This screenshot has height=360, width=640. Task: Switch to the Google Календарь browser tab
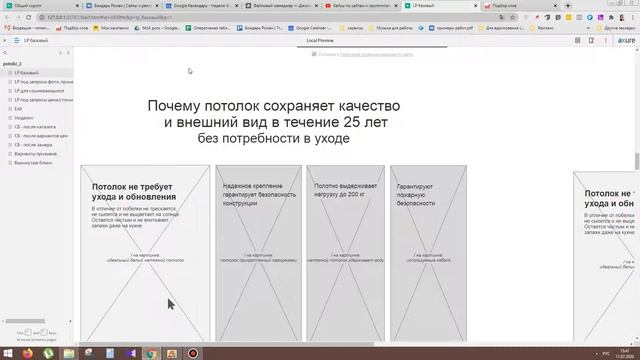[201, 6]
